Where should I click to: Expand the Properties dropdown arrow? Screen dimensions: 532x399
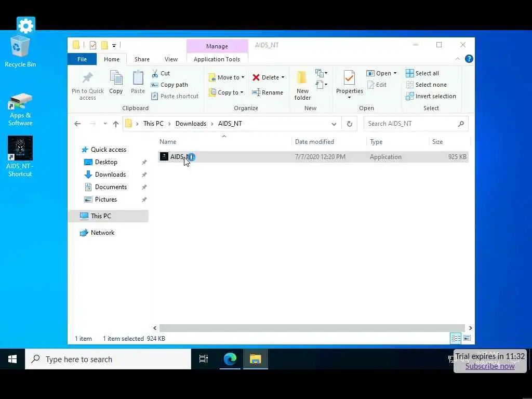point(349,98)
